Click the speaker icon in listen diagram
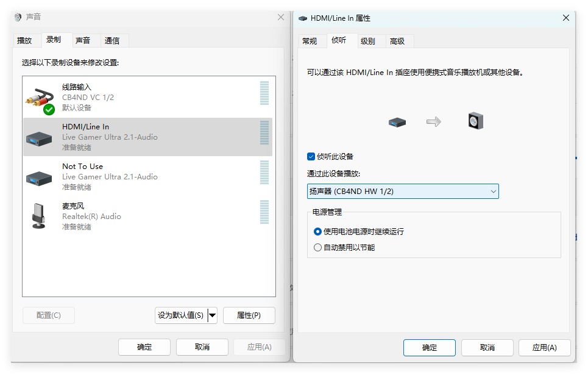Viewport: 588px width, 374px height. coord(475,121)
